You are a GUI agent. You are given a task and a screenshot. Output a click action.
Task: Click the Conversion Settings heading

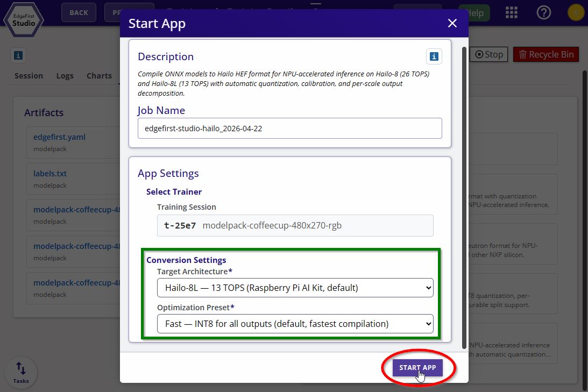[186, 260]
